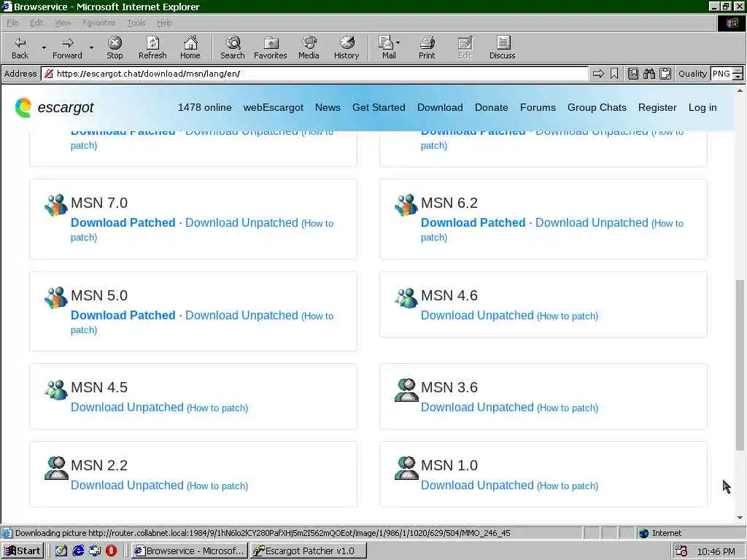Click the scheduler icon in the system tray

point(681,551)
